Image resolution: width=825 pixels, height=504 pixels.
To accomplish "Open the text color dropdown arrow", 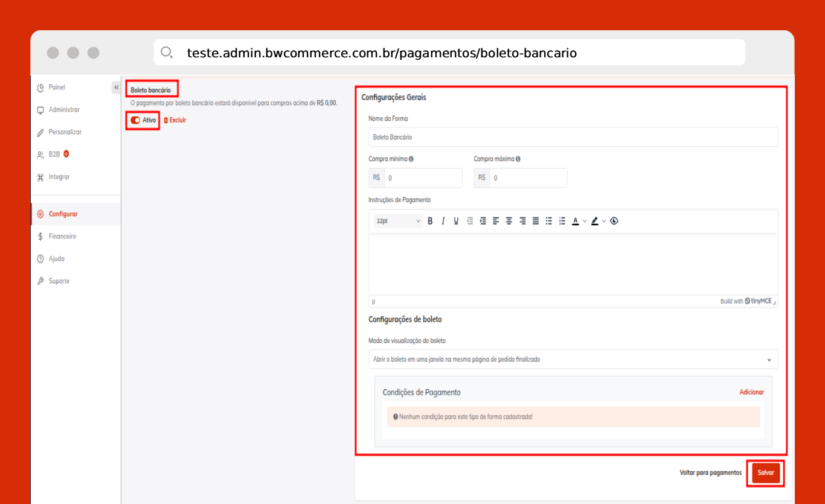I will tap(585, 221).
